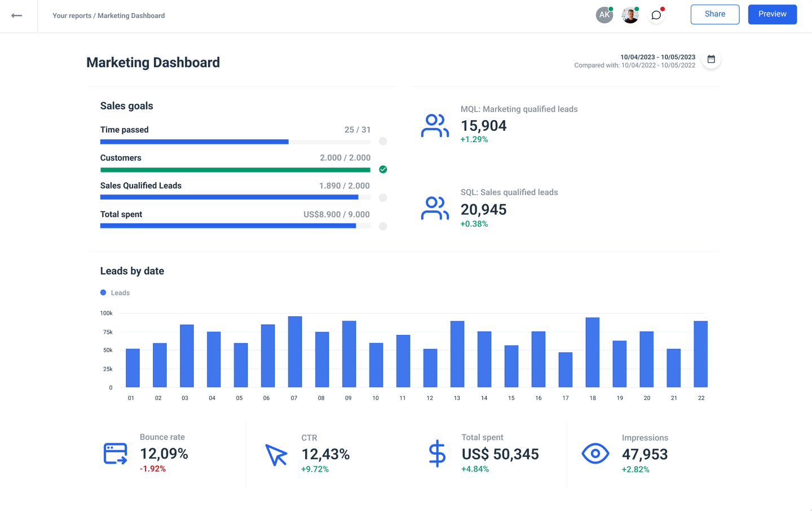Toggle the Leads legend in the chart
The width and height of the screenshot is (812, 511).
(115, 293)
